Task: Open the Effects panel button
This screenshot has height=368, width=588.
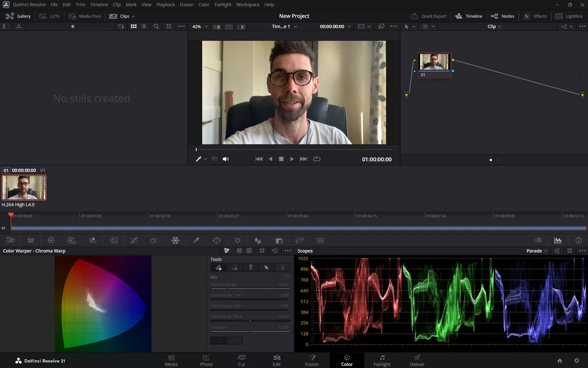Action: point(535,16)
